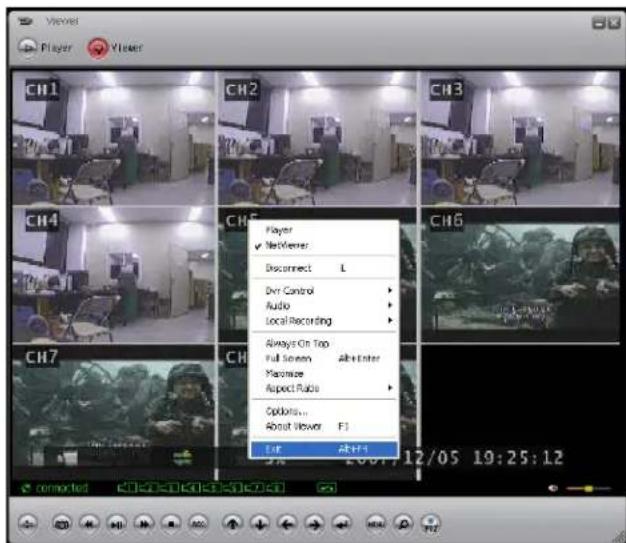Choose Disconnect from the context menu
Viewport: 626px width, 543px height.
tap(323, 268)
